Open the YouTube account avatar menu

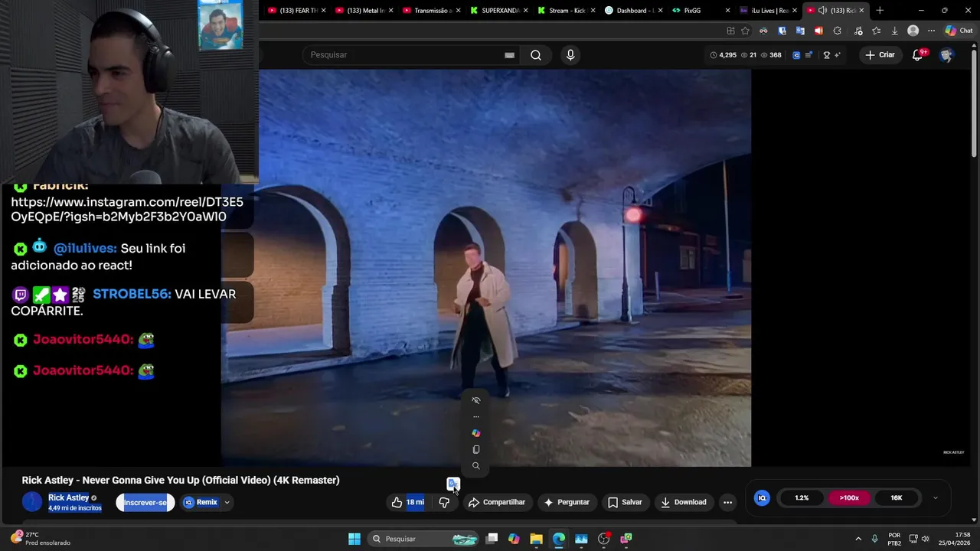click(946, 55)
